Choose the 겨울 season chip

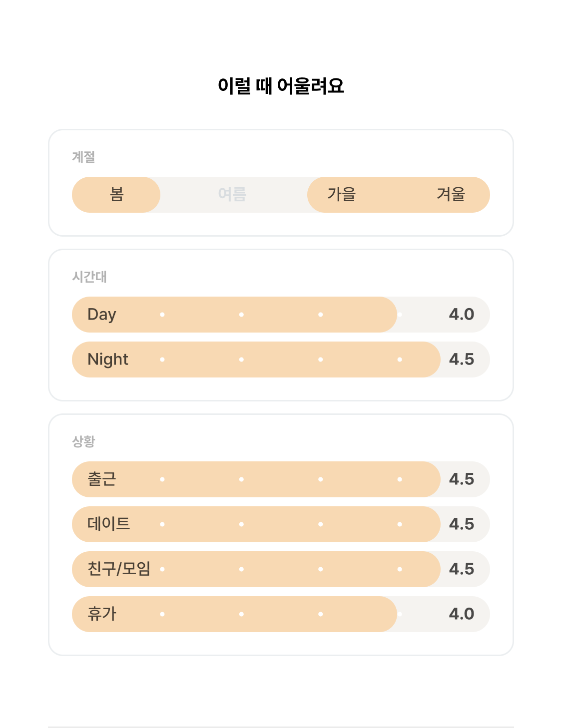click(451, 195)
